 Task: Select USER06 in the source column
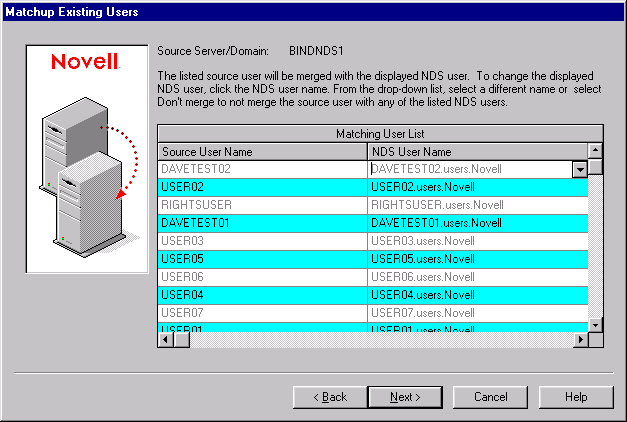click(x=262, y=277)
